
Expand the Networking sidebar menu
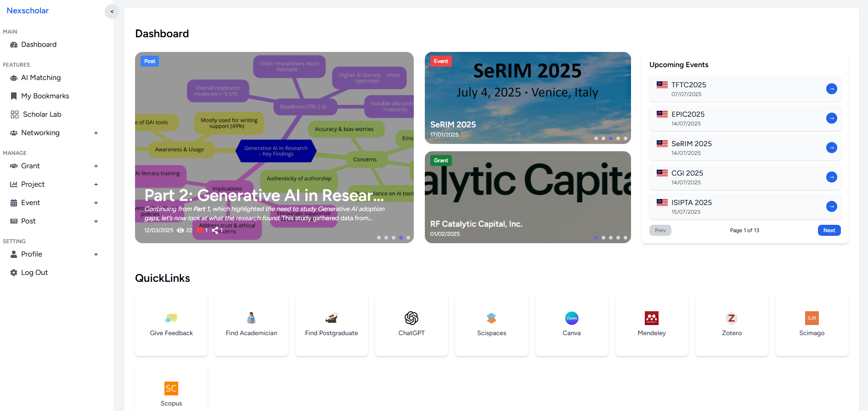tap(96, 133)
